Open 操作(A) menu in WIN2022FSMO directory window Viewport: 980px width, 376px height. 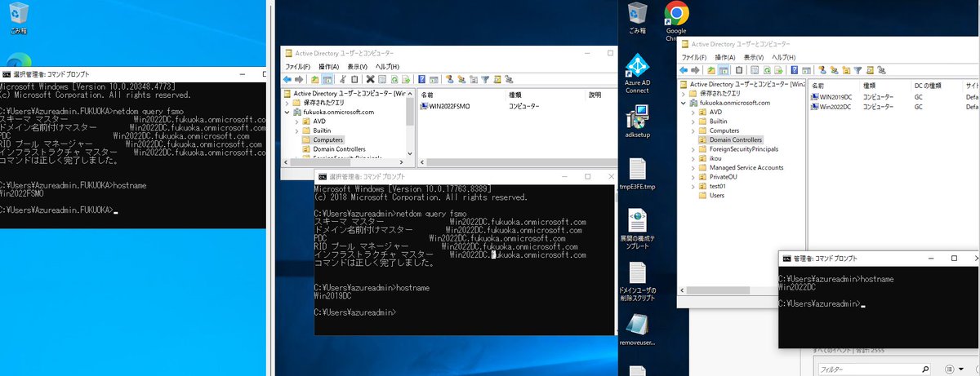329,66
